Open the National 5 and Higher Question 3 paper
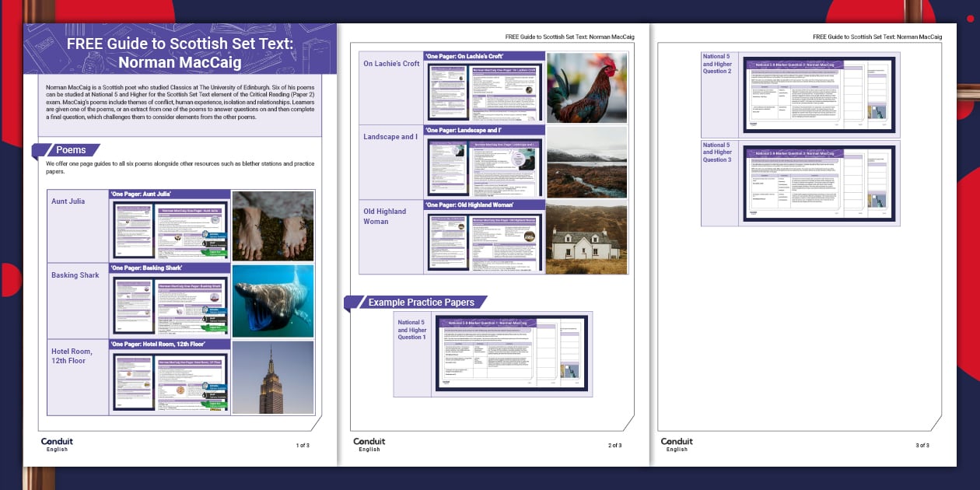 (x=819, y=183)
